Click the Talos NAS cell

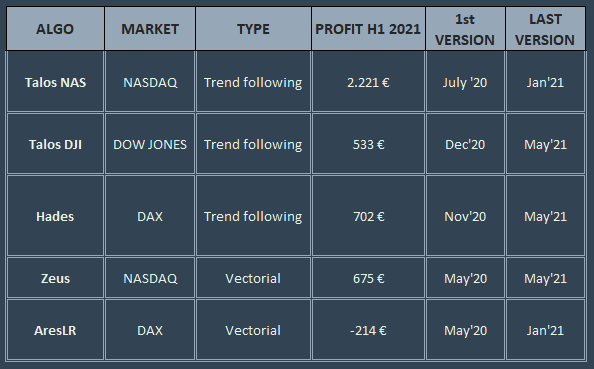point(55,82)
